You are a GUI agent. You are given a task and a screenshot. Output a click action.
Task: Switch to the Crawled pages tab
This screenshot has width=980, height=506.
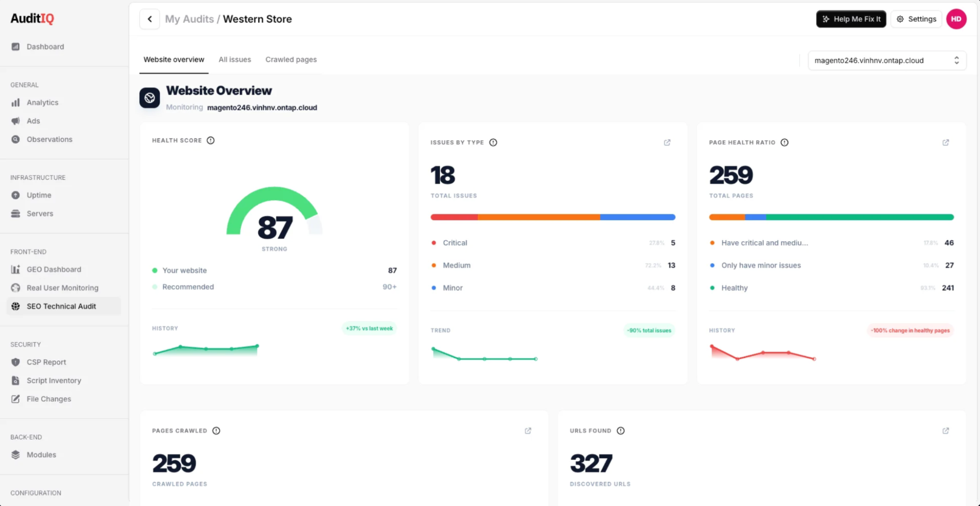coord(291,59)
